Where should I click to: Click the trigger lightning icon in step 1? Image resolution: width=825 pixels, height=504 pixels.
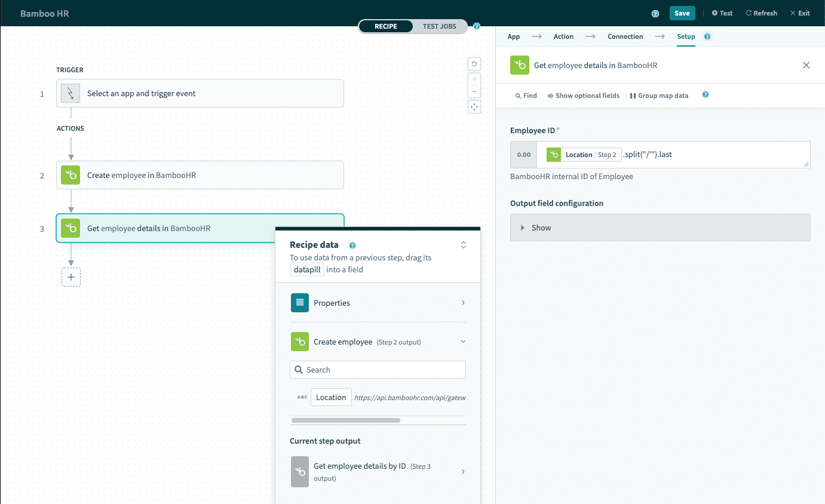point(70,93)
